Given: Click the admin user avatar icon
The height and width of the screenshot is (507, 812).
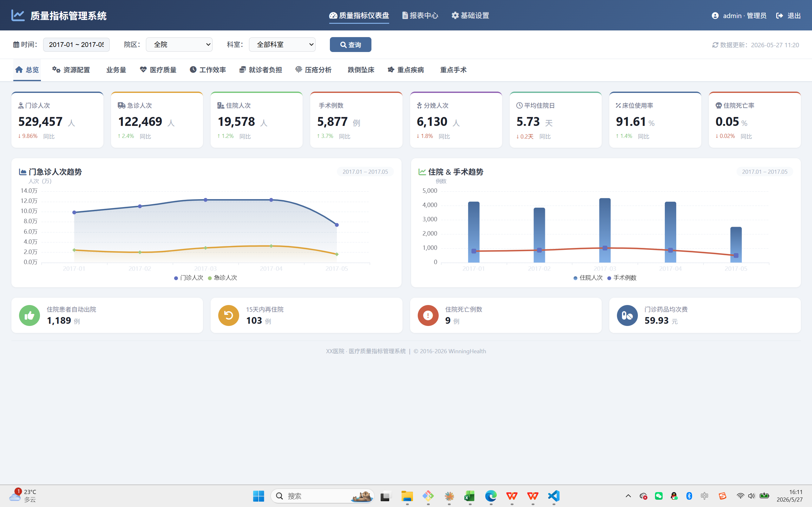Looking at the screenshot, I should (715, 16).
